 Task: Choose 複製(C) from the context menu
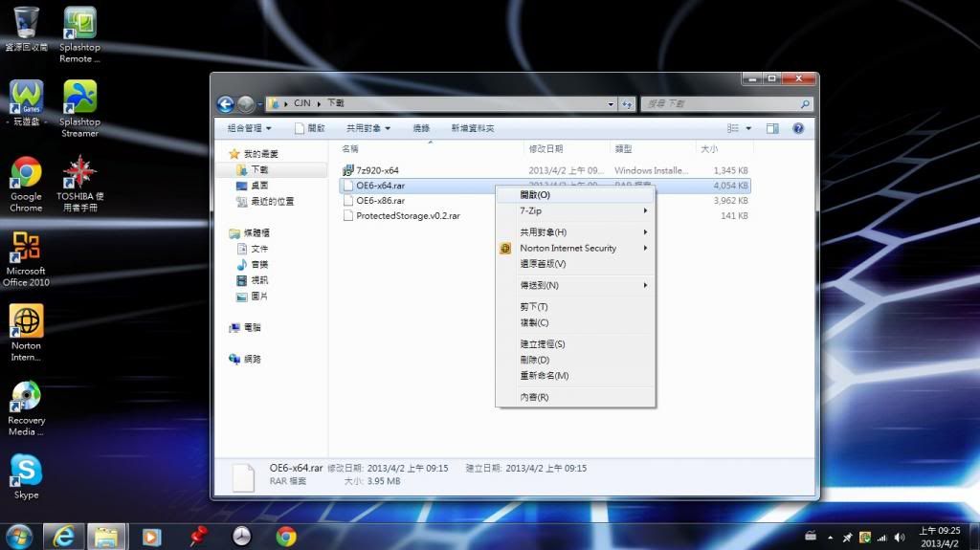[575, 322]
